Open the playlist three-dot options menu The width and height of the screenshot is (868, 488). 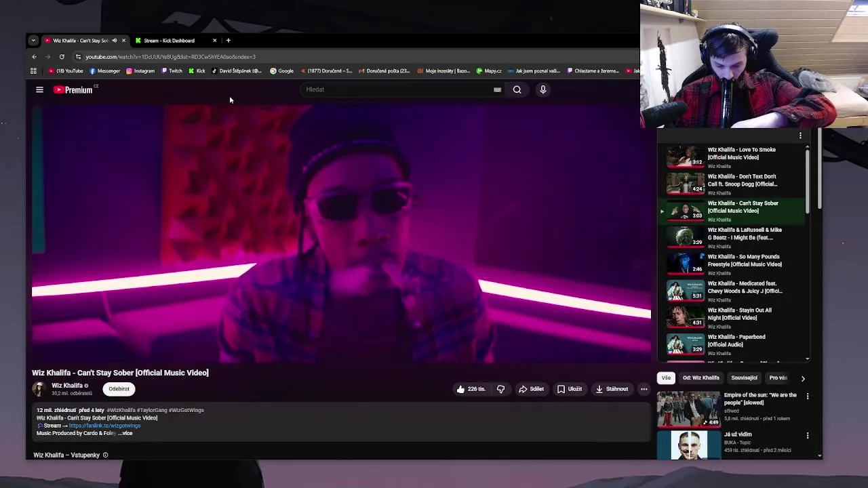(x=800, y=136)
